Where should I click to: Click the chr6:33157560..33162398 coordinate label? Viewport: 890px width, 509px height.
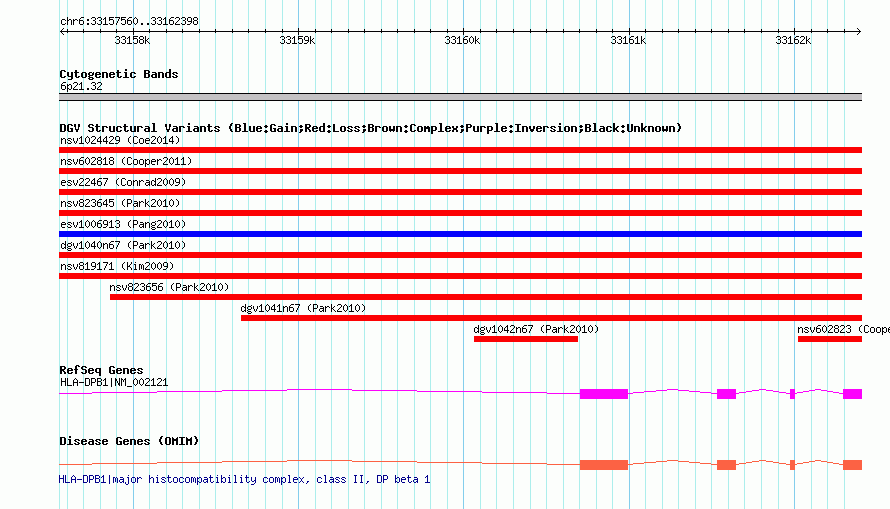click(x=129, y=22)
